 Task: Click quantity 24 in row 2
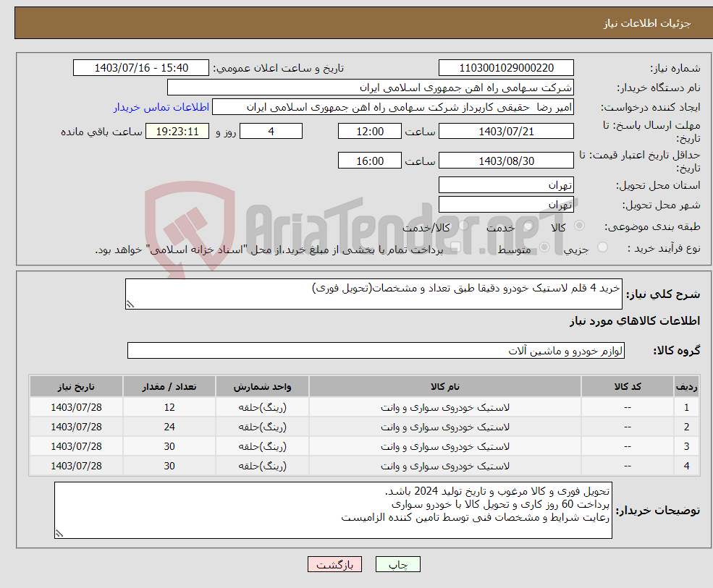coord(169,427)
